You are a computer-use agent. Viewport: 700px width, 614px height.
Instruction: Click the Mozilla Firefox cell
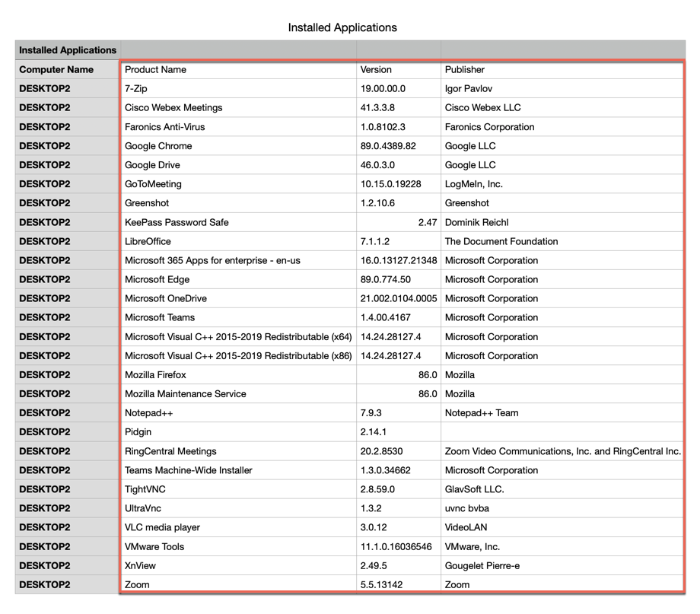click(238, 374)
